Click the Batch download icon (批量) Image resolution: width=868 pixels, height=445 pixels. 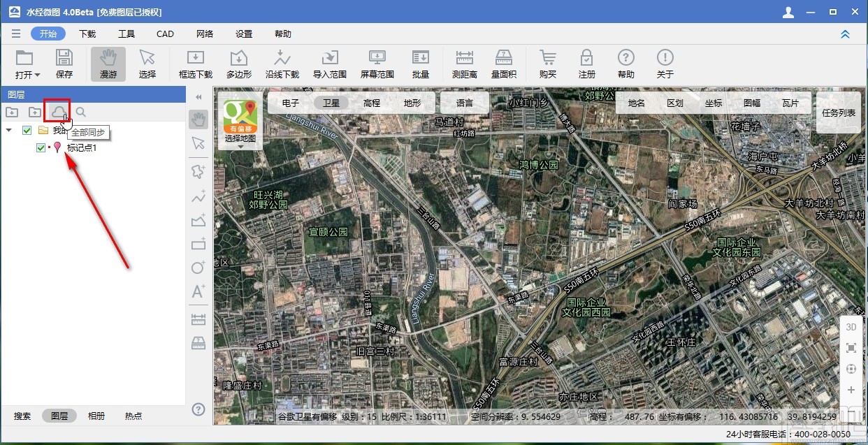(420, 64)
